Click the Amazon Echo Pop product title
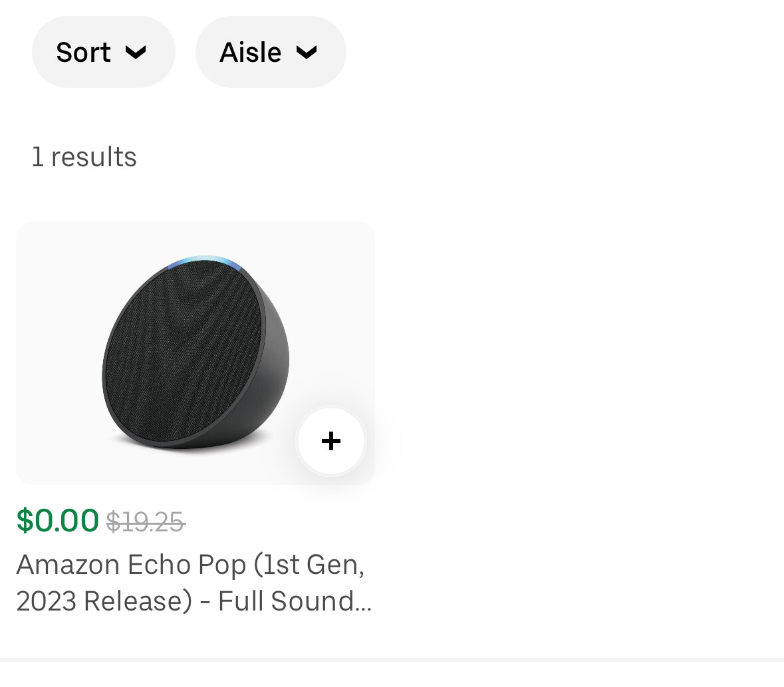This screenshot has height=687, width=784. tap(194, 583)
